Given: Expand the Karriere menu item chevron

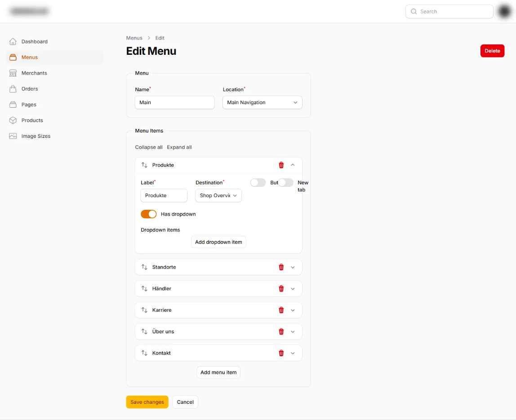Looking at the screenshot, I should pos(293,310).
